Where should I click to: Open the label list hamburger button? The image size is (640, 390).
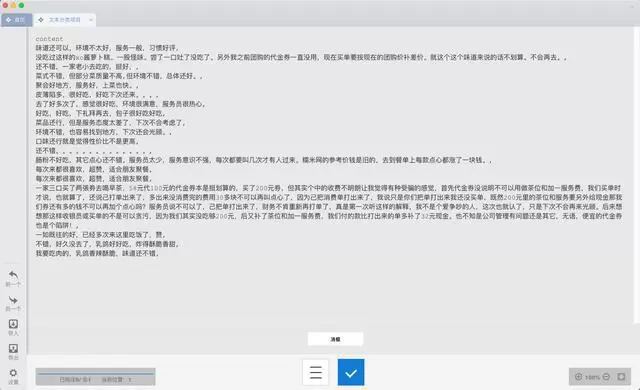coord(316,372)
